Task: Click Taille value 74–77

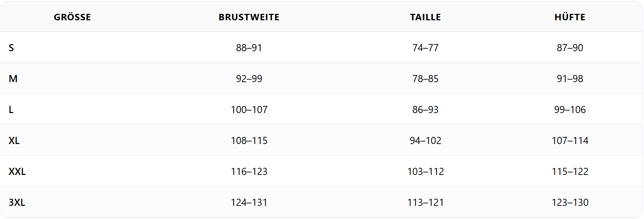Action: pyautogui.click(x=425, y=48)
